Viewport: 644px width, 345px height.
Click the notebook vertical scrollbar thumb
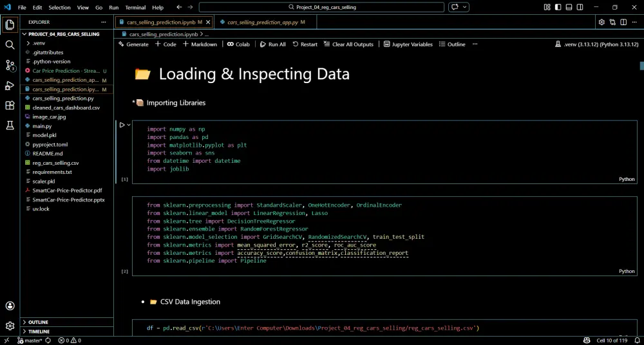click(x=641, y=66)
